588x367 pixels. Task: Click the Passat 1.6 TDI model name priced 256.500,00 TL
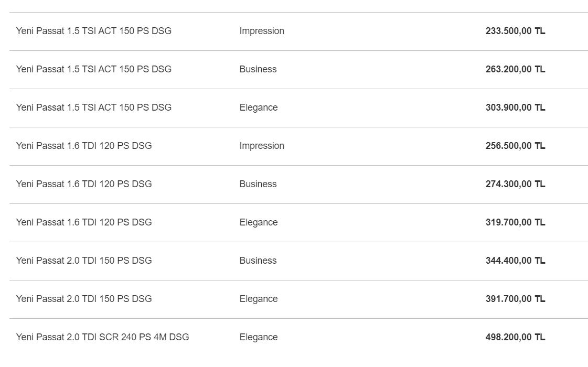click(x=84, y=146)
